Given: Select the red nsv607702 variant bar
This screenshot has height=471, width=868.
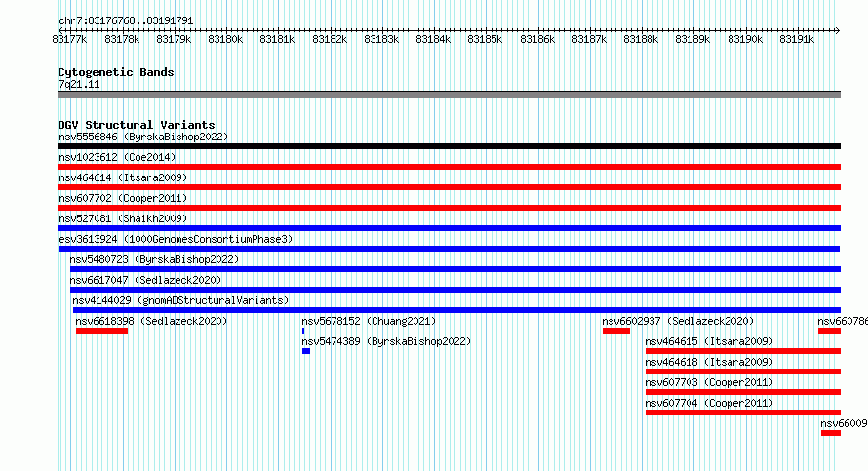Looking at the screenshot, I should pyautogui.click(x=449, y=208).
